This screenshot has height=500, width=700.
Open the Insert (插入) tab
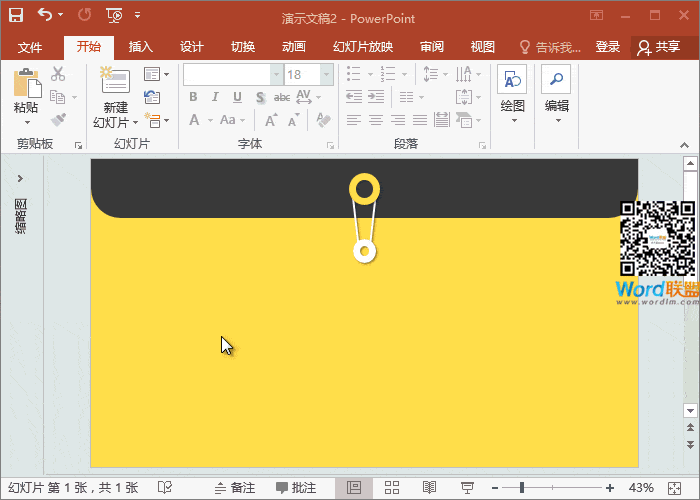click(141, 47)
